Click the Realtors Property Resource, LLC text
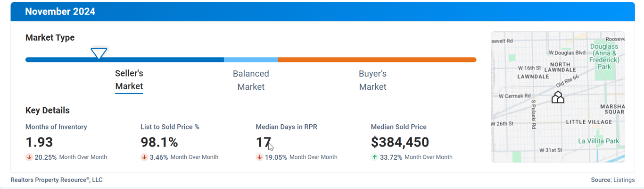644x189 pixels. (x=57, y=180)
